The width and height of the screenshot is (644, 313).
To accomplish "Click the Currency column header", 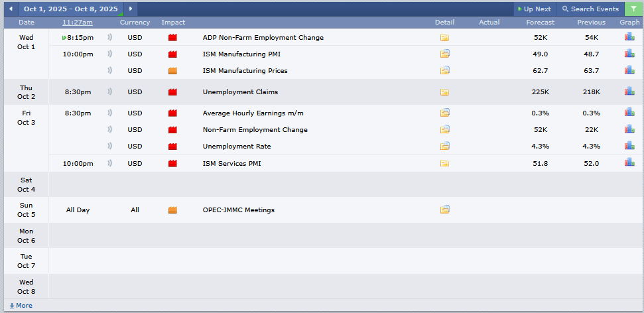I will (135, 23).
